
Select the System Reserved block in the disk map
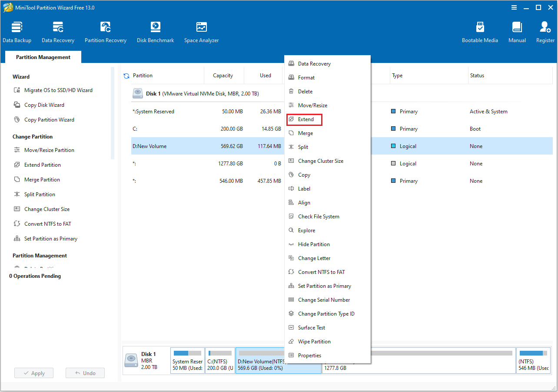pyautogui.click(x=187, y=360)
